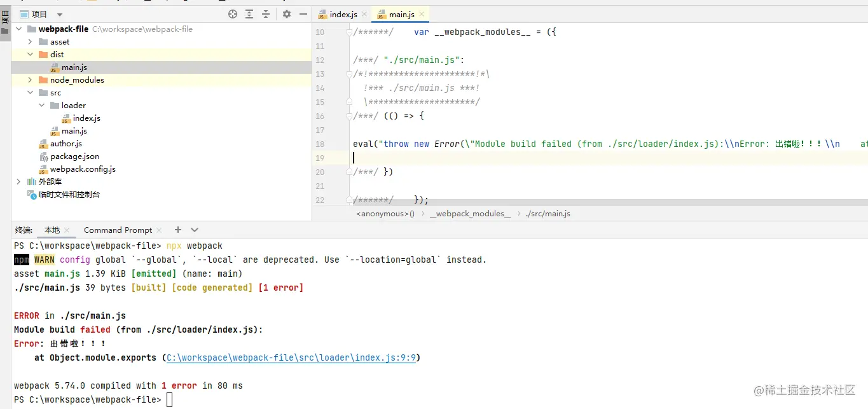Click the 'npx webpack' command text
This screenshot has width=868, height=409.
coord(195,246)
